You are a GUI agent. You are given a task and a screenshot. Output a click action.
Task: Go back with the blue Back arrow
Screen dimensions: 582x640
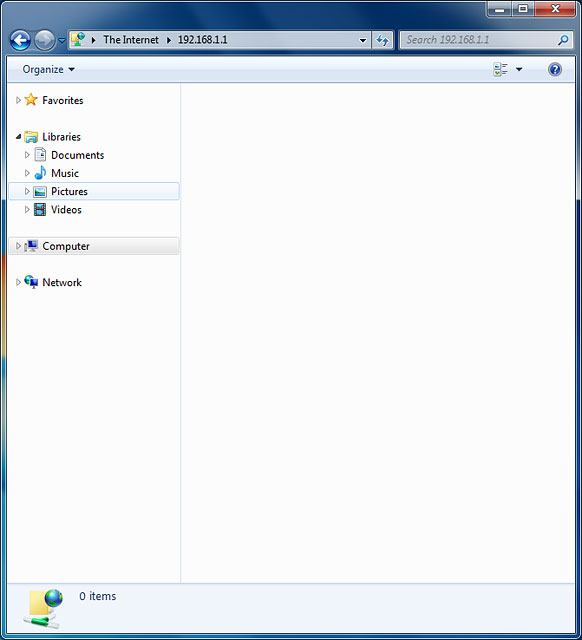tap(20, 40)
